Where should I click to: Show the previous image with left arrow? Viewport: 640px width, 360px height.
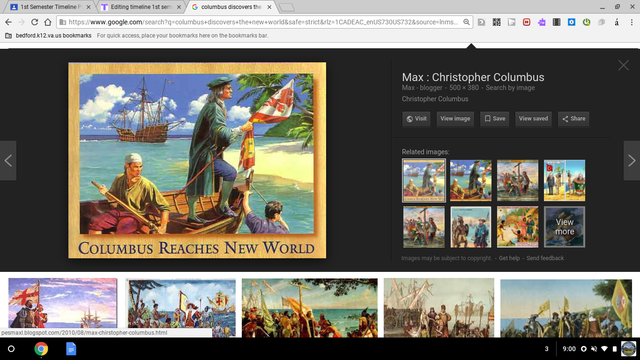pyautogui.click(x=8, y=160)
